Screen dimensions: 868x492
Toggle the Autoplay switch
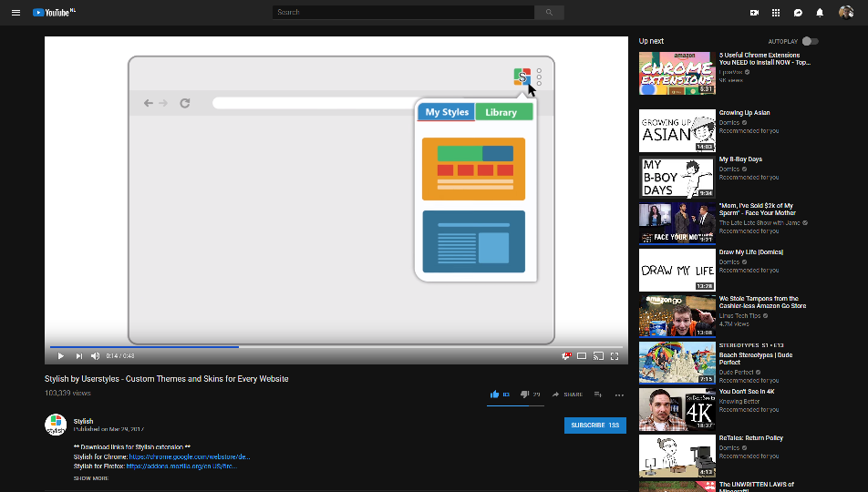pyautogui.click(x=810, y=41)
